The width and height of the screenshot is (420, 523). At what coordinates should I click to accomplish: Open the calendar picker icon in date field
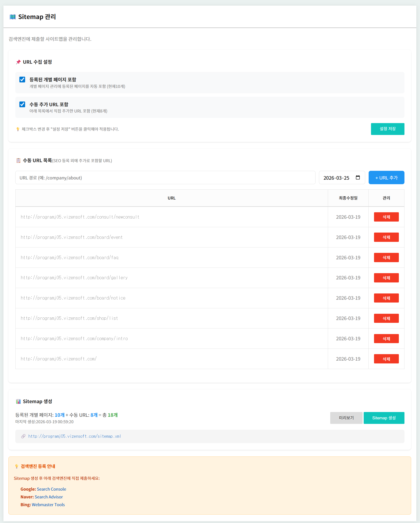tap(358, 178)
